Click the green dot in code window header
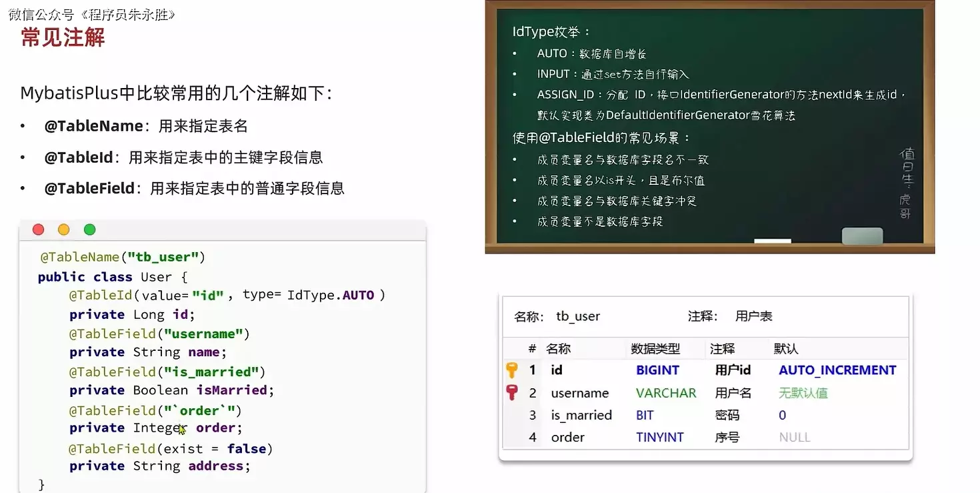 coord(89,229)
